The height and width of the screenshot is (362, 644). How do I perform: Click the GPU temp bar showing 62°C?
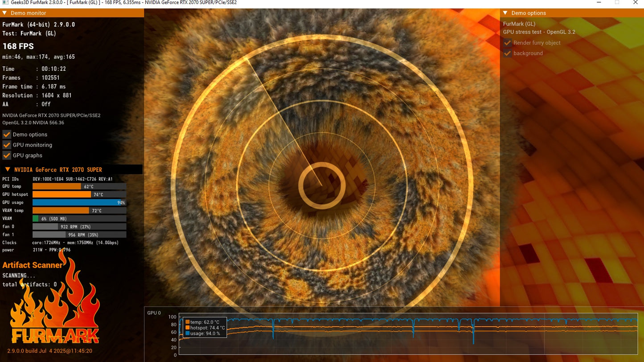tap(79, 186)
